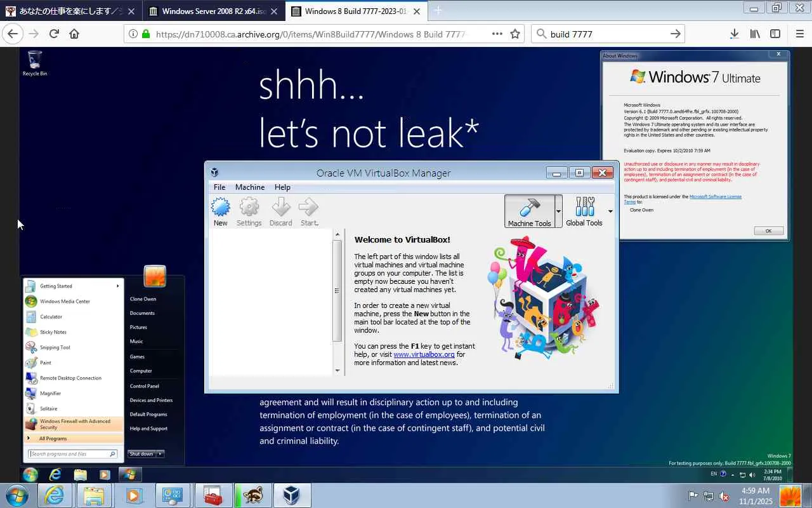
Task: Click the Discard arrow icon in VirtualBox
Action: [280, 207]
